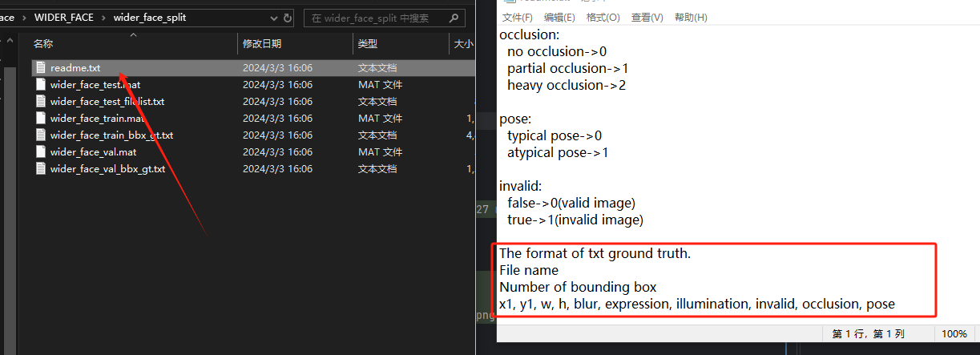The image size is (980, 355).
Task: Click 文本文档 type of wider_face_val_bbx_gt.txt row
Action: [x=377, y=169]
